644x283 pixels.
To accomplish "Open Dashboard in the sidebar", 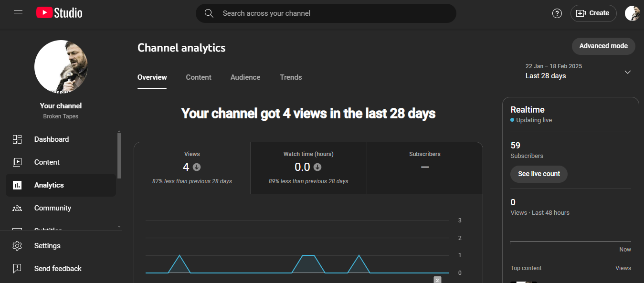I will point(61,139).
